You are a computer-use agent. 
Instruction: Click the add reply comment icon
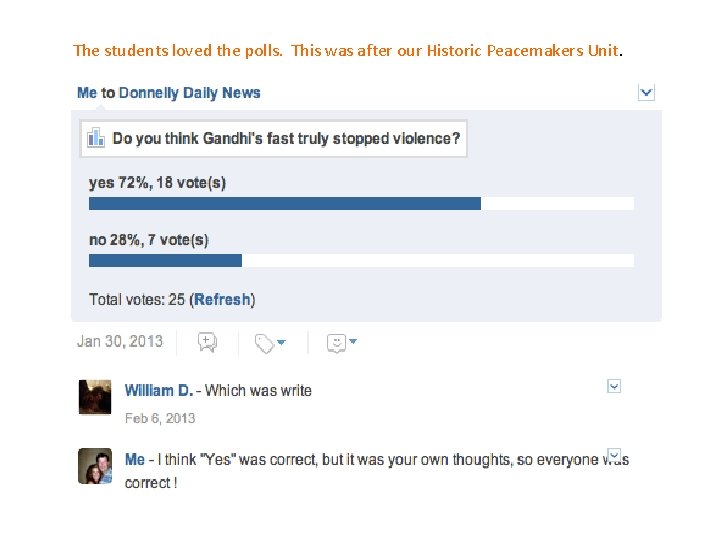coord(207,342)
